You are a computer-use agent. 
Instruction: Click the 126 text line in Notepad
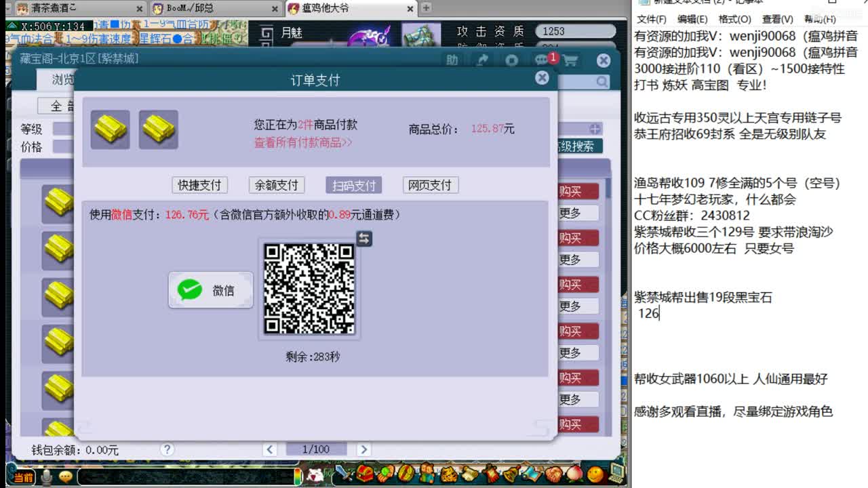(x=649, y=314)
